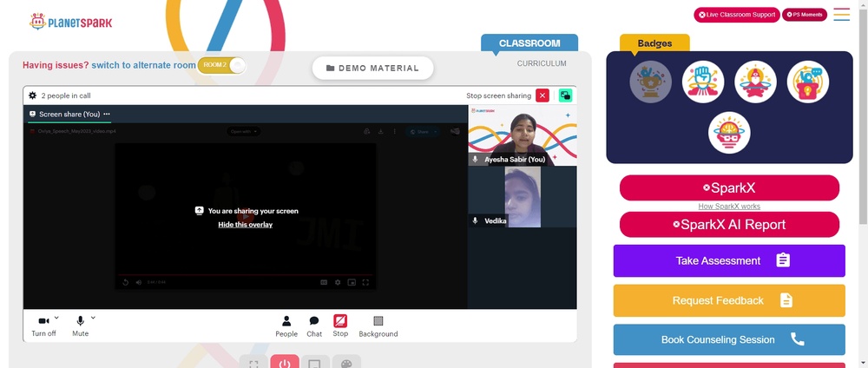Open DEMO MATERIAL folder button
Screen dimensions: 868x368
(x=372, y=68)
